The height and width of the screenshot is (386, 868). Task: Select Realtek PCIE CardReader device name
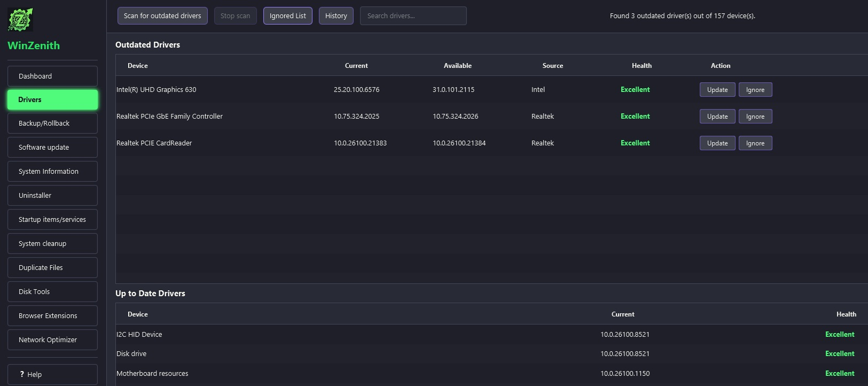154,143
